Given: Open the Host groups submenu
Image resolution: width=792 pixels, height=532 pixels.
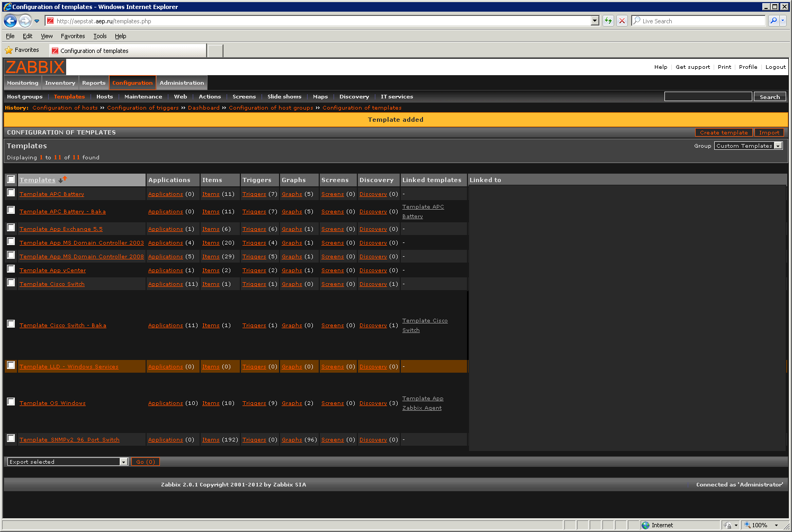Looking at the screenshot, I should [25, 97].
